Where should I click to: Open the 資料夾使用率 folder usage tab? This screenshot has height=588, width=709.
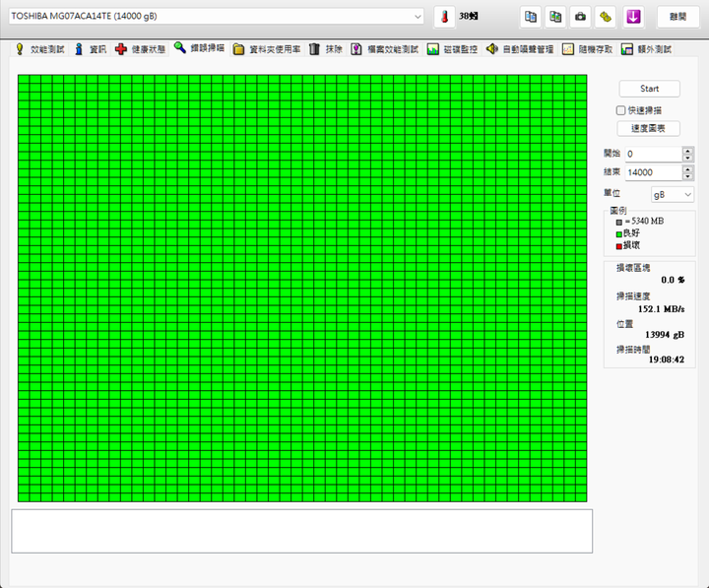pyautogui.click(x=267, y=49)
